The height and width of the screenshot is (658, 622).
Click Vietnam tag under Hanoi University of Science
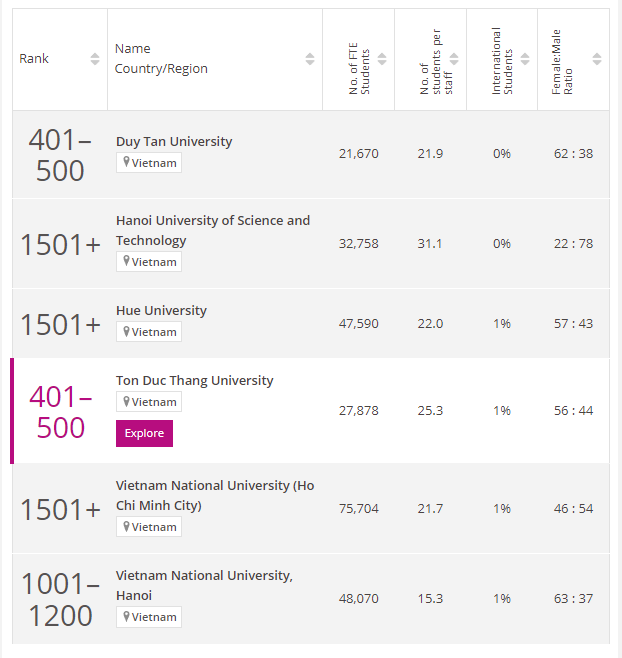(149, 262)
